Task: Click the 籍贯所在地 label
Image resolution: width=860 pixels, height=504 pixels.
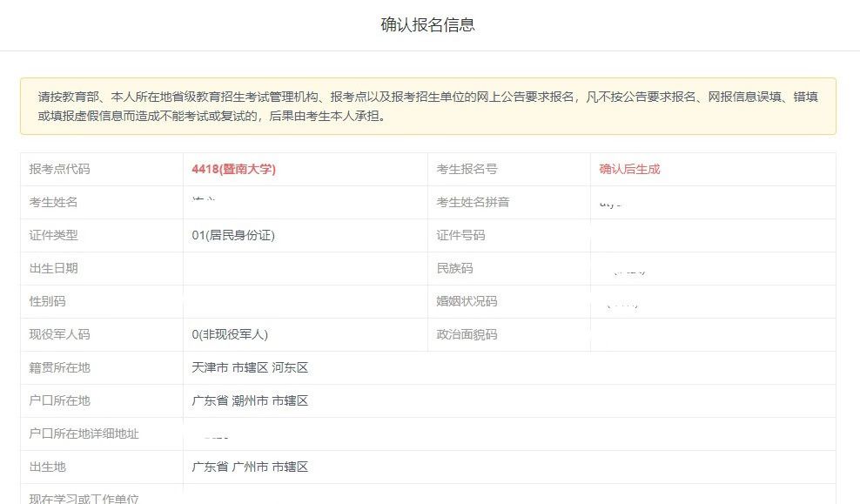Action: point(59,367)
